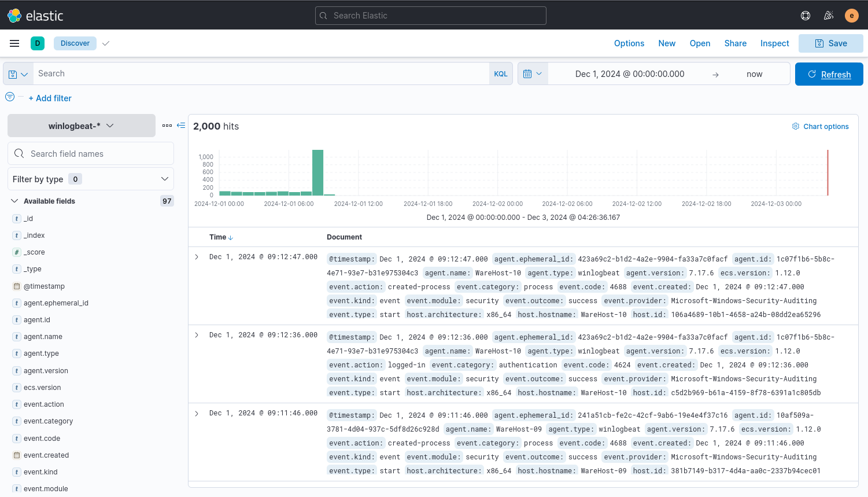Image resolution: width=868 pixels, height=497 pixels.
Task: Click Add filter link
Action: click(50, 98)
